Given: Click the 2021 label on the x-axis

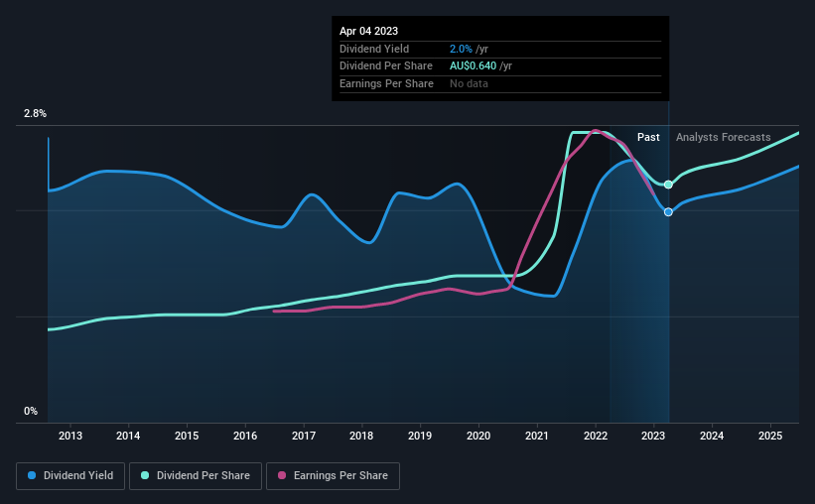Looking at the screenshot, I should 537,436.
